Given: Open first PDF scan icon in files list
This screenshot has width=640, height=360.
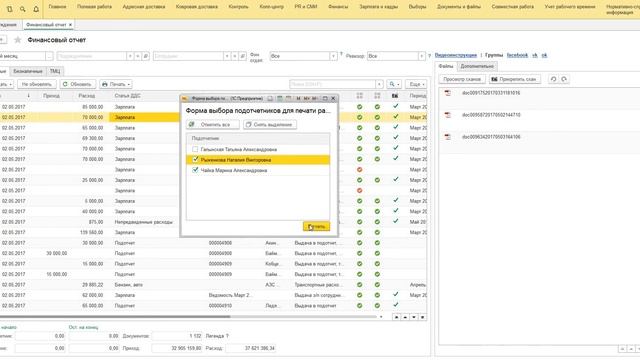Looking at the screenshot, I should tap(448, 93).
